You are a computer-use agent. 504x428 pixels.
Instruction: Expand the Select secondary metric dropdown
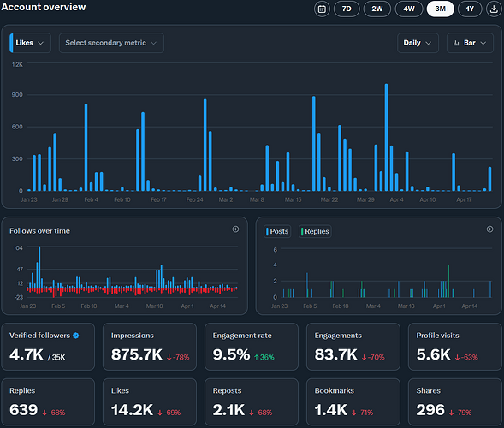111,43
